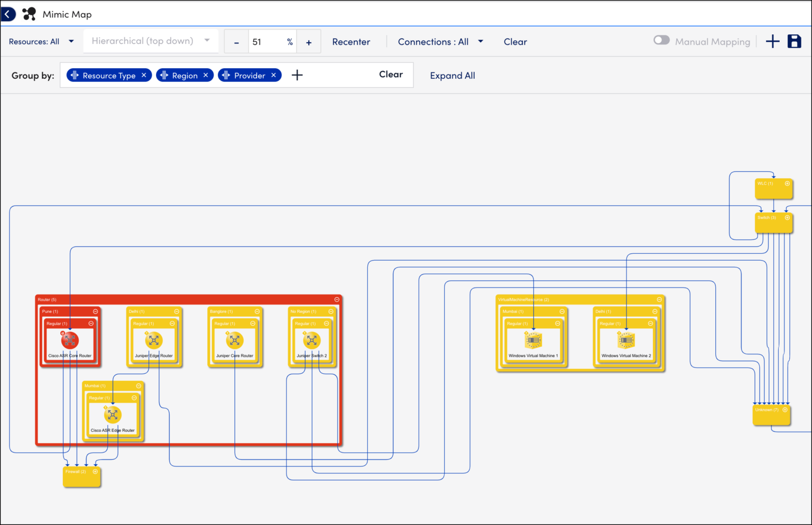Expand the Unknown (7) node group
812x525 pixels.
point(786,409)
